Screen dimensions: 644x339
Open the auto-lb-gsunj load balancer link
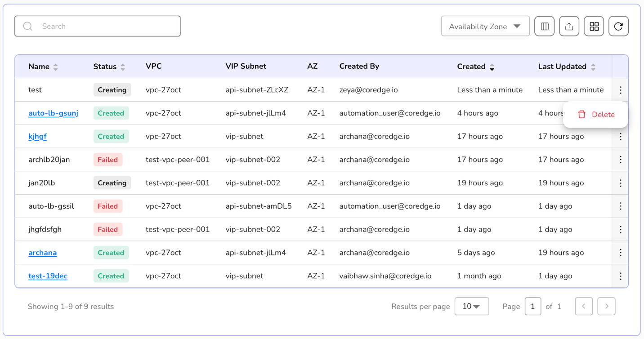click(x=53, y=113)
